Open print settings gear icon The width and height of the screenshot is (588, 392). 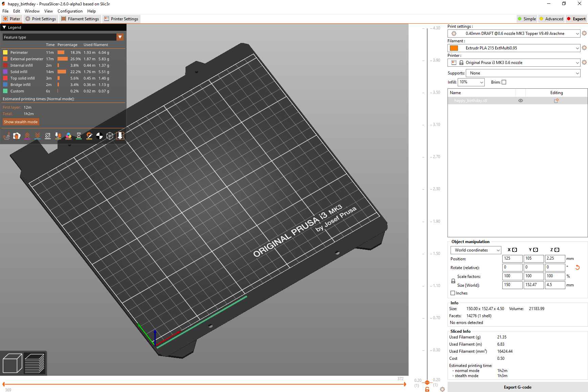click(584, 33)
